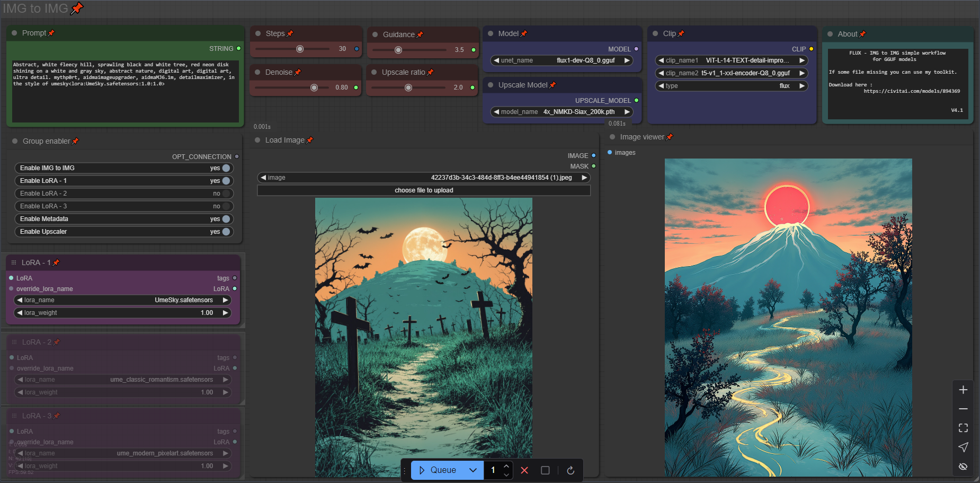Image resolution: width=980 pixels, height=483 pixels.
Task: Open unet_name model selector
Action: pos(562,60)
